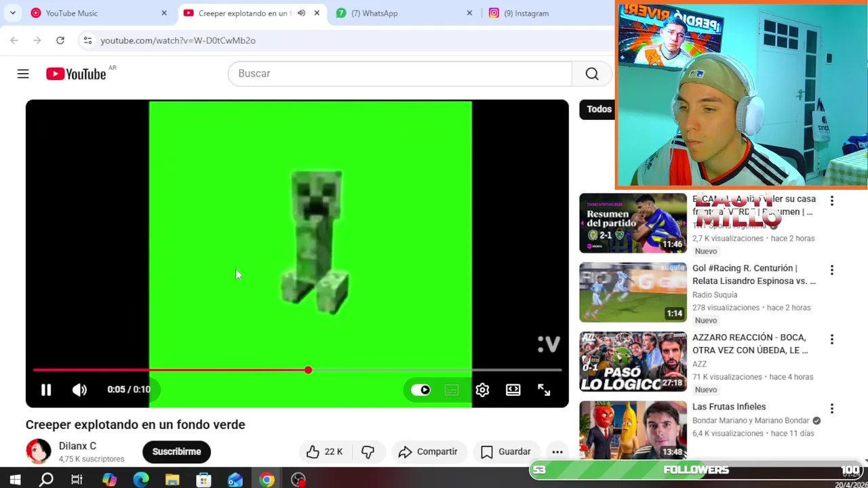Image resolution: width=868 pixels, height=488 pixels.
Task: Click the Las Frutas Infieles thumbnail
Action: 633,430
